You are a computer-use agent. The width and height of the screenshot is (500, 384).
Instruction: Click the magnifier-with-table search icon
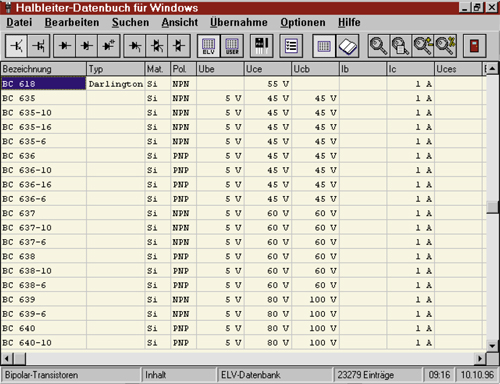pyautogui.click(x=400, y=46)
